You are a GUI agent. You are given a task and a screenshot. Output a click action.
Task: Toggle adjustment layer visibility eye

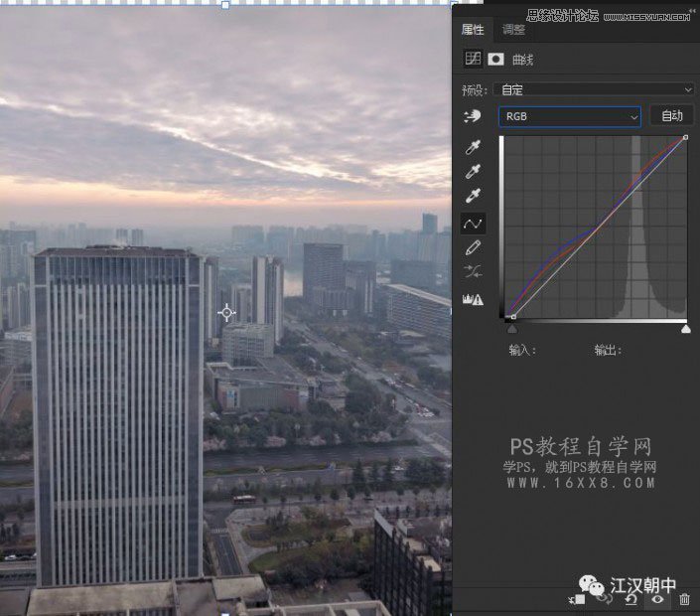[656, 599]
